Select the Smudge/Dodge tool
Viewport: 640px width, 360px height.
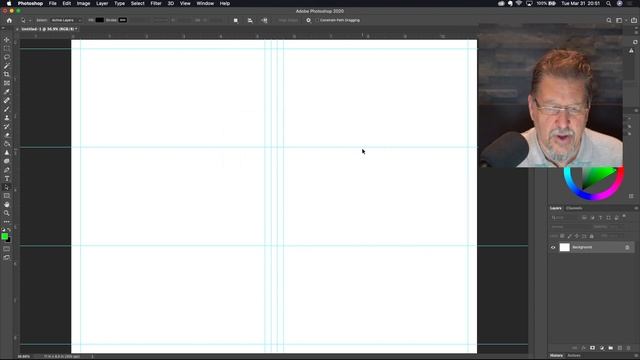[7, 161]
